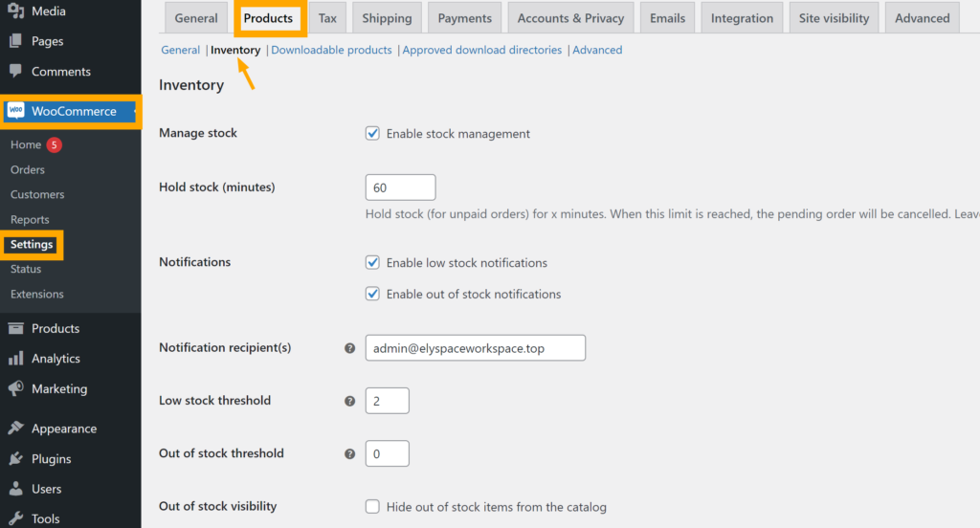Click the Appearance paintbrush icon
980x528 pixels.
[x=15, y=429]
